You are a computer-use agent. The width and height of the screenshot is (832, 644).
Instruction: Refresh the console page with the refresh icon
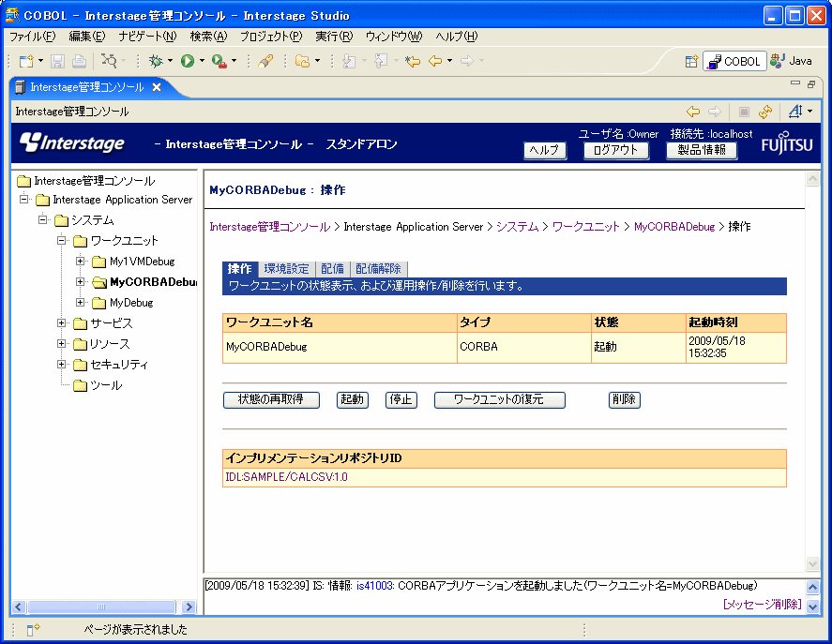pos(765,112)
